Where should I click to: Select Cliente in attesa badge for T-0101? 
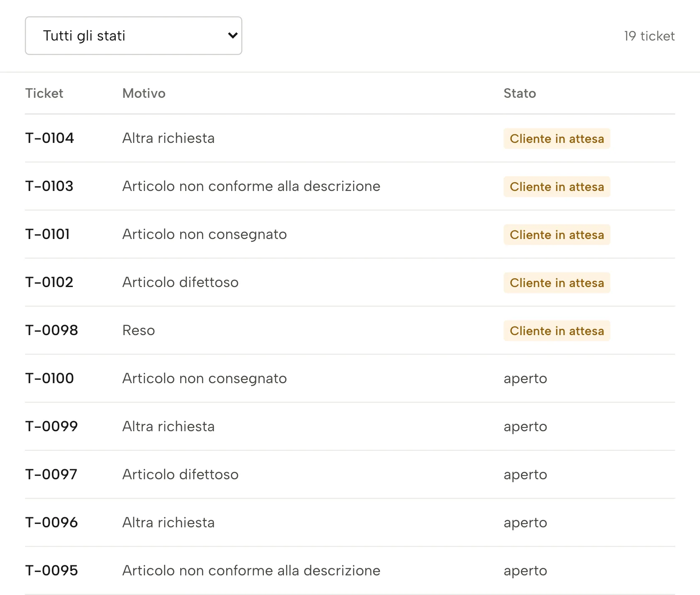point(557,234)
